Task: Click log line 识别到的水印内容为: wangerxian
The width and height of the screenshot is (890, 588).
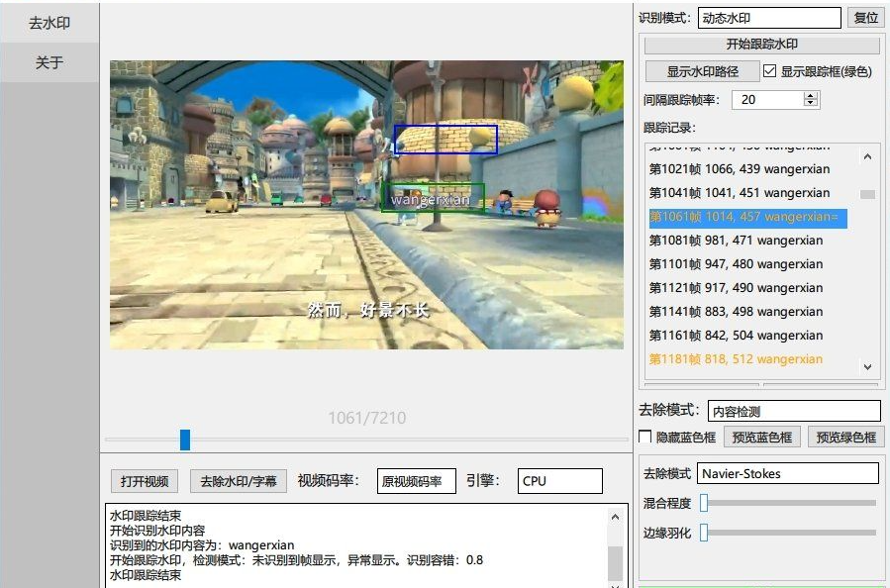Action: coord(202,545)
